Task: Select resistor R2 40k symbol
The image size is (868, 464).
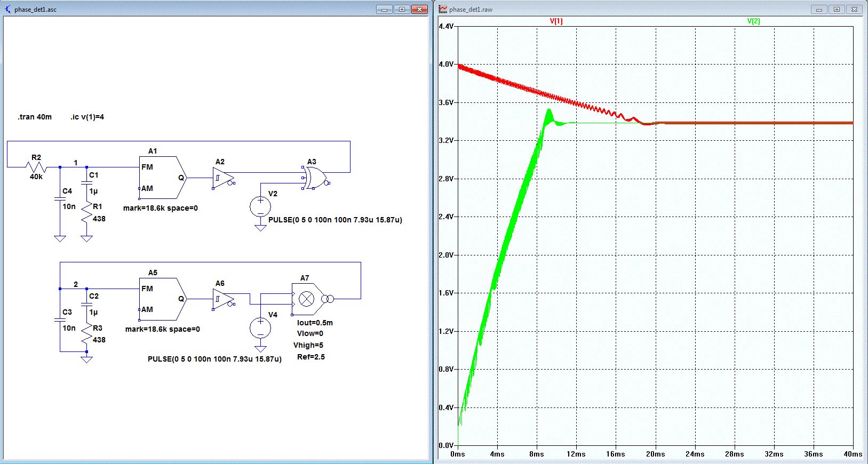Action: point(36,167)
